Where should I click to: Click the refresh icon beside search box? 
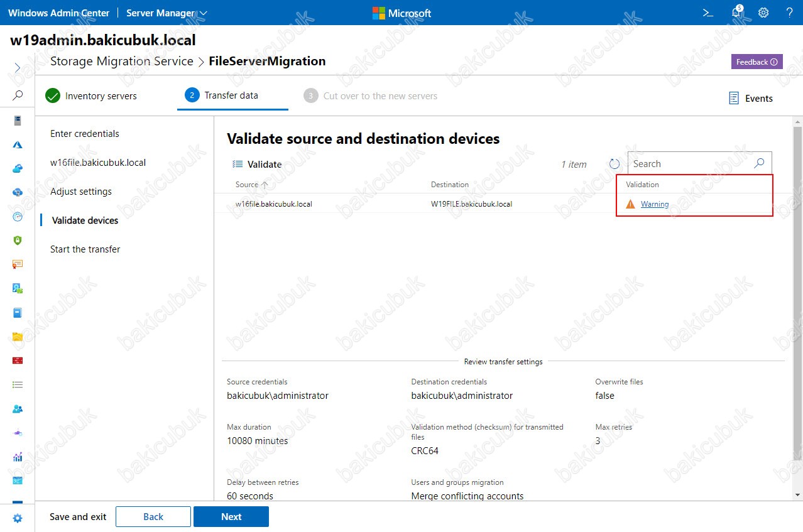point(615,164)
